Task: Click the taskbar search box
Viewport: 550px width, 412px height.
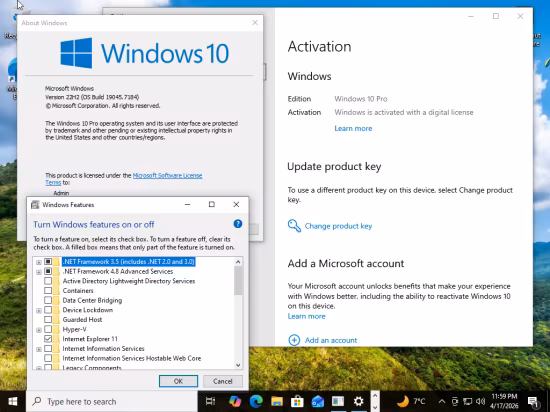Action: coord(112,401)
